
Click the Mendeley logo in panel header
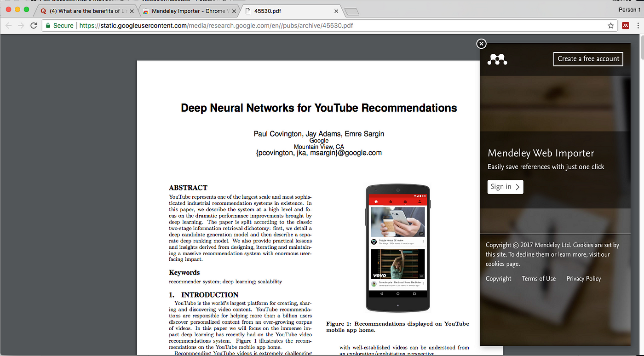pos(497,59)
